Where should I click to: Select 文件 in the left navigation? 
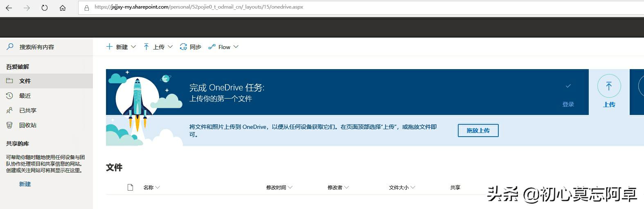tap(46, 81)
